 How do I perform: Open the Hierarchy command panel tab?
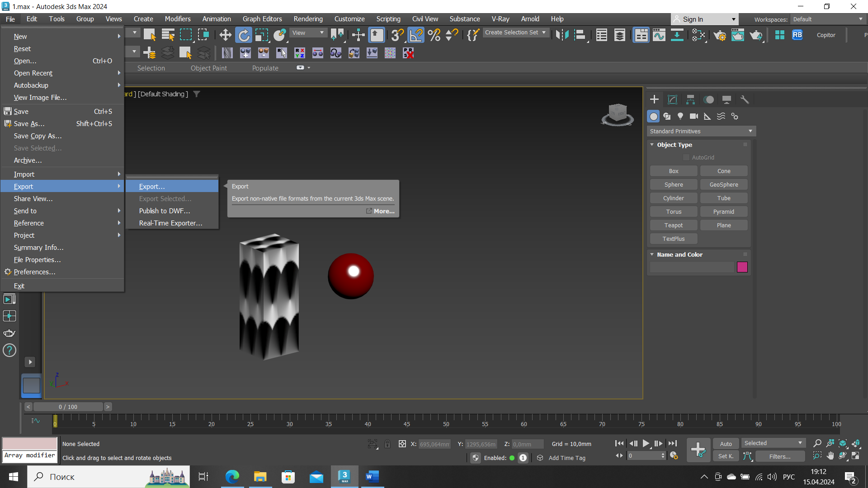[x=690, y=99]
